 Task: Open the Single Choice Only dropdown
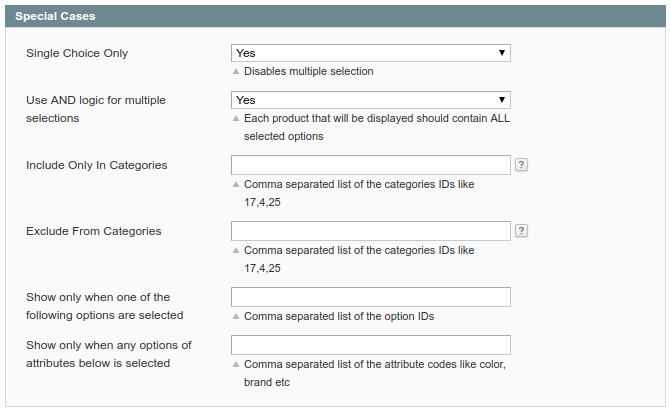click(x=370, y=53)
